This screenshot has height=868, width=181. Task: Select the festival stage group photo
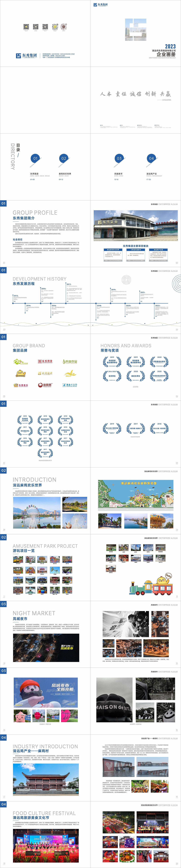coord(46,845)
